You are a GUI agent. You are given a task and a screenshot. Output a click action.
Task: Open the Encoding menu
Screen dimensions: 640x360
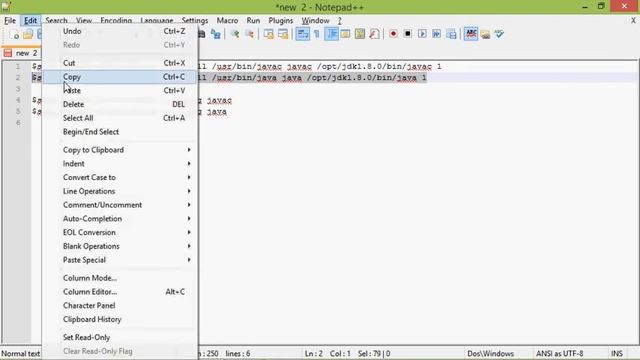[x=116, y=20]
